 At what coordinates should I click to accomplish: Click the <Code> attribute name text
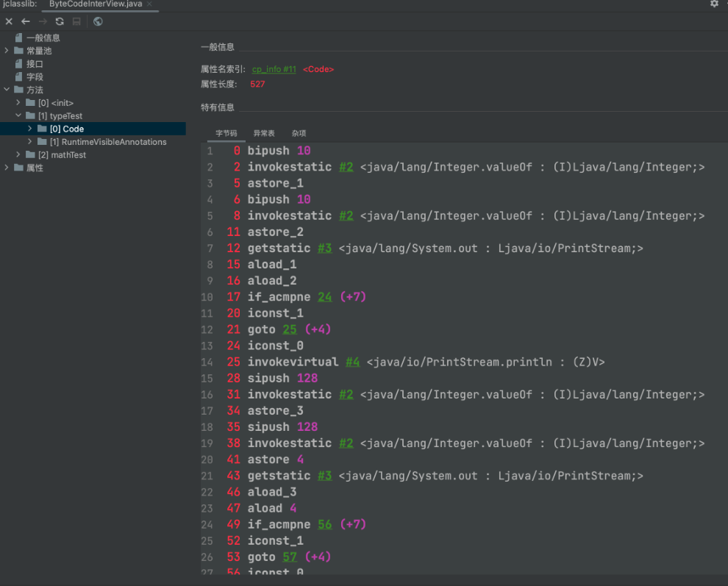tap(318, 69)
